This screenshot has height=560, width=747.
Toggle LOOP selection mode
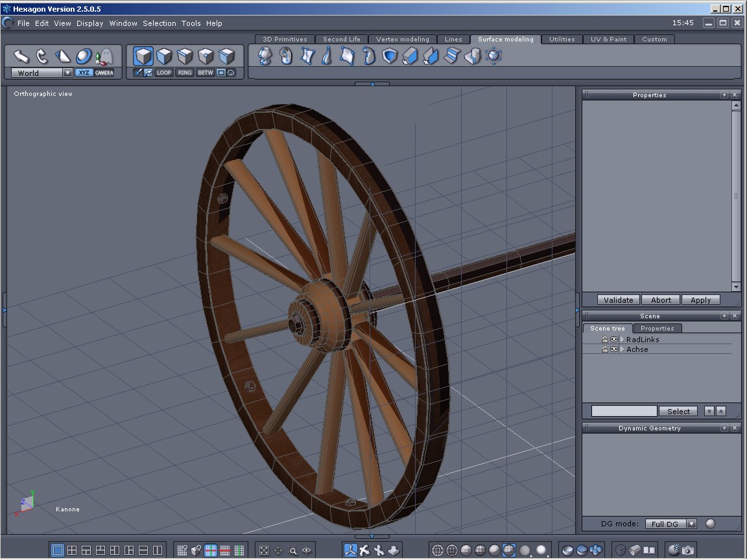164,73
